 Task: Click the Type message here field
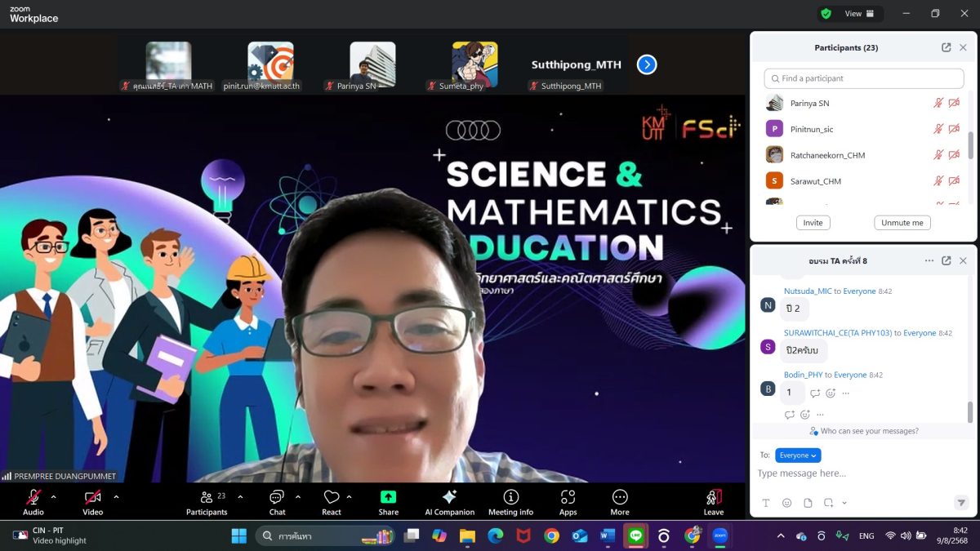[862, 473]
